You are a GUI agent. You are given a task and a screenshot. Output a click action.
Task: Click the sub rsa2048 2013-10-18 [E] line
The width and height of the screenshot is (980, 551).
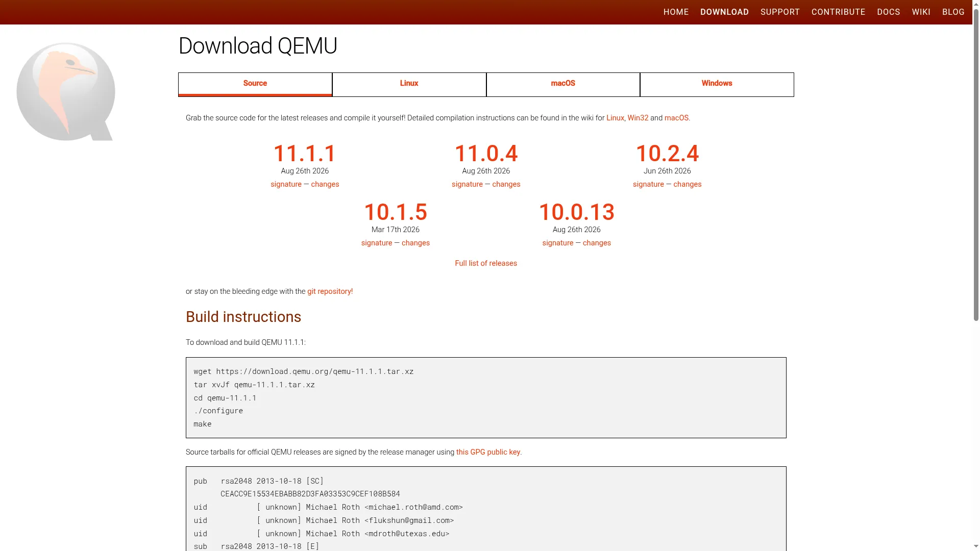click(x=256, y=546)
